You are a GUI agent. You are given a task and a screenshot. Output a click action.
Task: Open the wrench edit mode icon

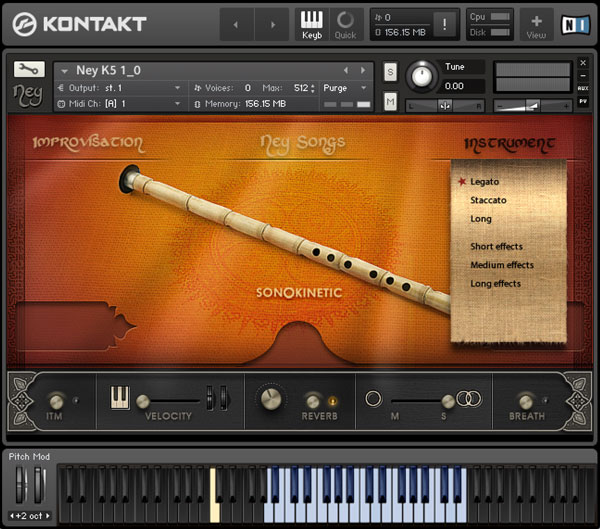coord(27,70)
